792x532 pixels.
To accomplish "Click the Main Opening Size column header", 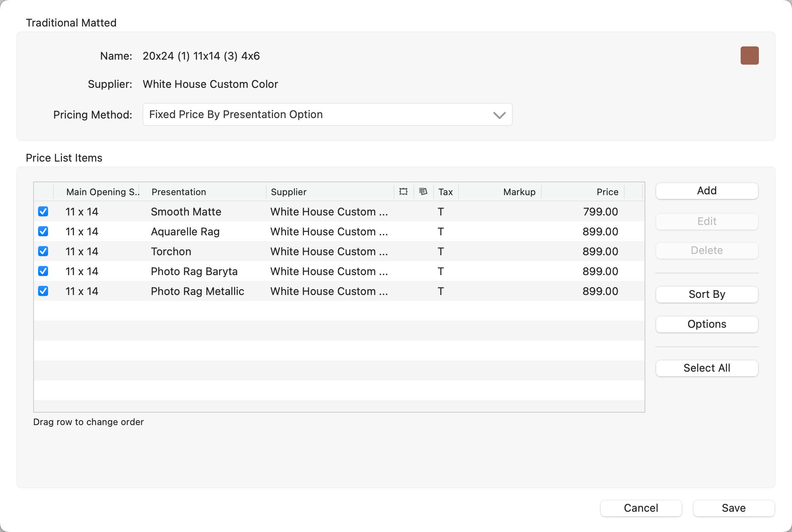I will [102, 192].
